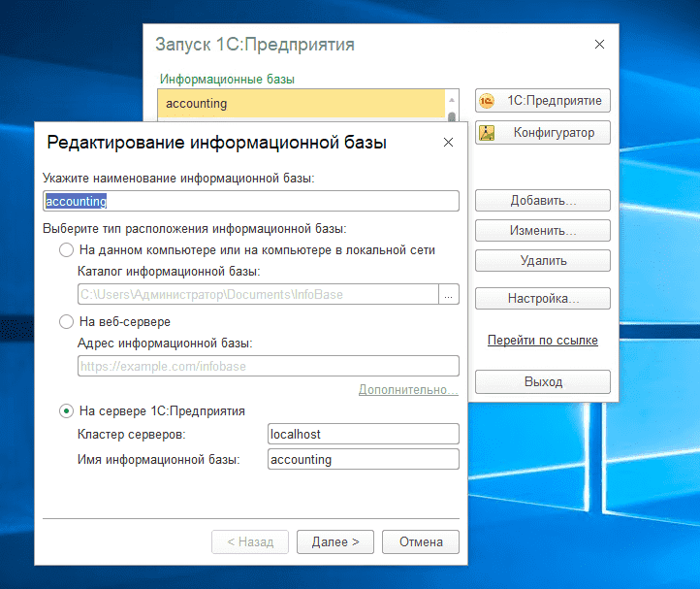Click the Отмена button
Image resolution: width=700 pixels, height=589 pixels.
tap(421, 542)
